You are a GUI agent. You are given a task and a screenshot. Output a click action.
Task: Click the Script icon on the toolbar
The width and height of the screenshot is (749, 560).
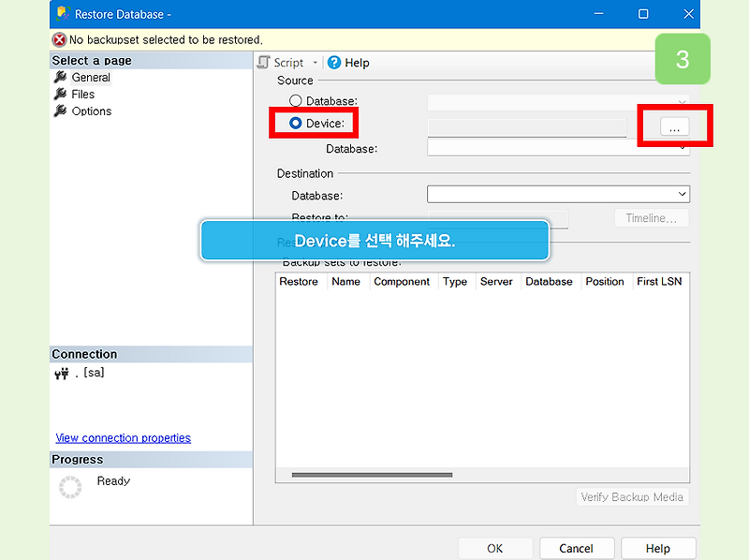264,62
